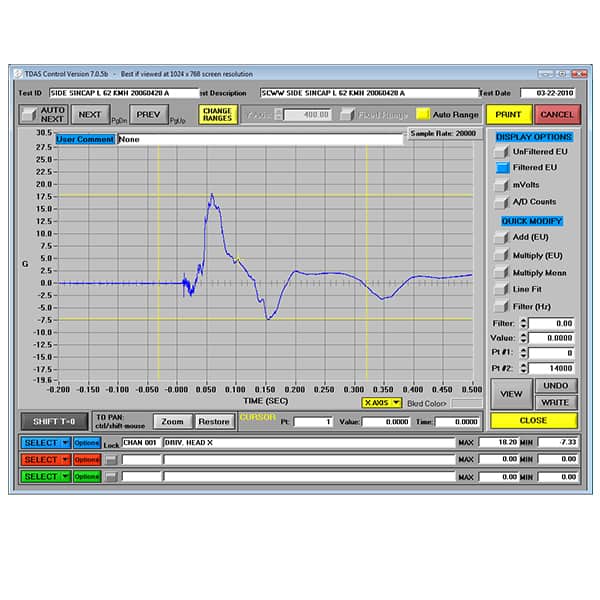Toggle Multiply Mean quick modify

point(501,272)
